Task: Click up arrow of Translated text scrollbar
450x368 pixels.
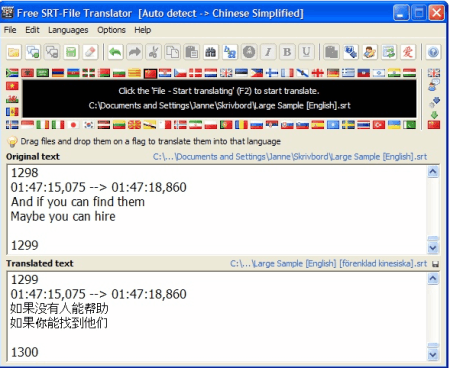Action: pos(433,278)
